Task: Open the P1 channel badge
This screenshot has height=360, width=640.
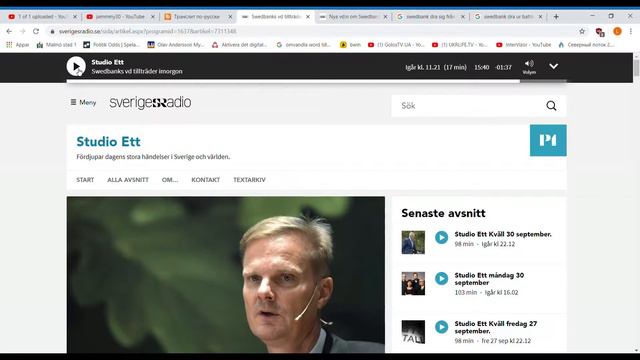Action: 548,140
